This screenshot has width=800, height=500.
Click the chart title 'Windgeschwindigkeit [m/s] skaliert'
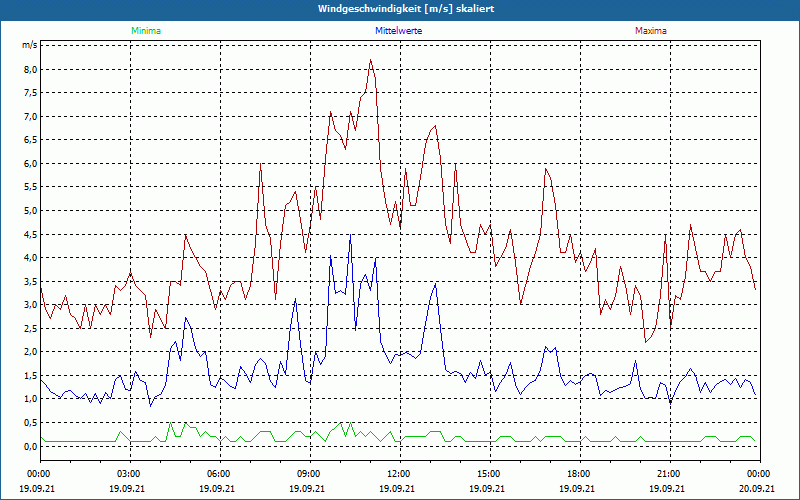click(406, 9)
